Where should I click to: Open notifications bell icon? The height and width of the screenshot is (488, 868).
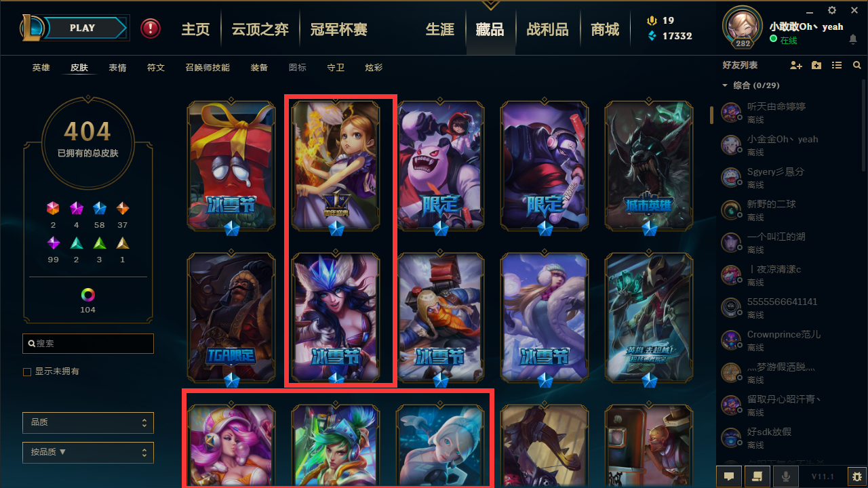point(853,40)
